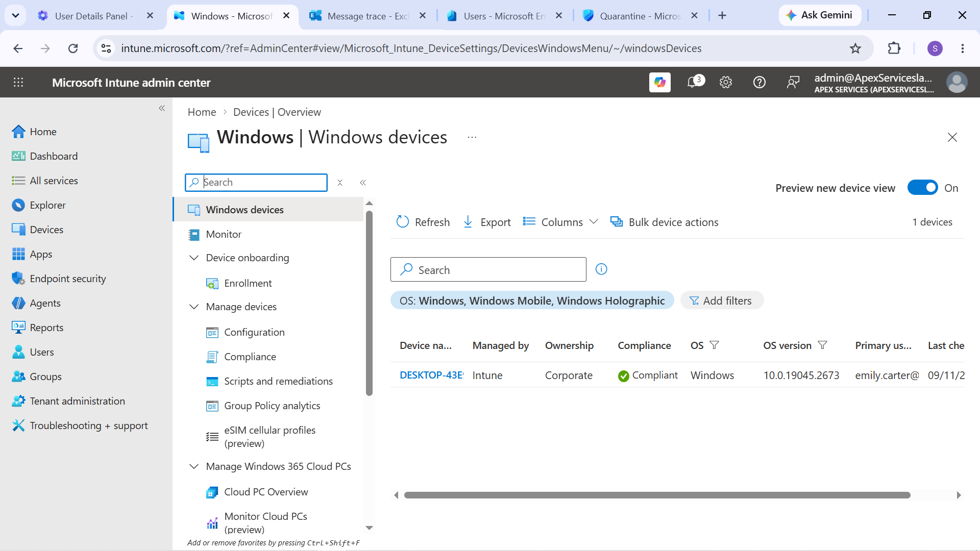Viewport: 980px width, 551px height.
Task: Click the table scroll right arrow
Action: (959, 495)
